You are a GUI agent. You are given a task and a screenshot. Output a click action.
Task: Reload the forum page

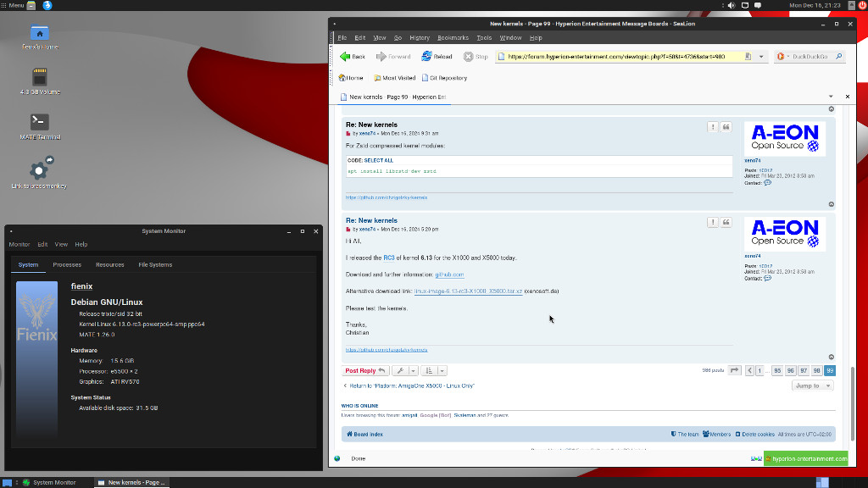(x=437, y=57)
